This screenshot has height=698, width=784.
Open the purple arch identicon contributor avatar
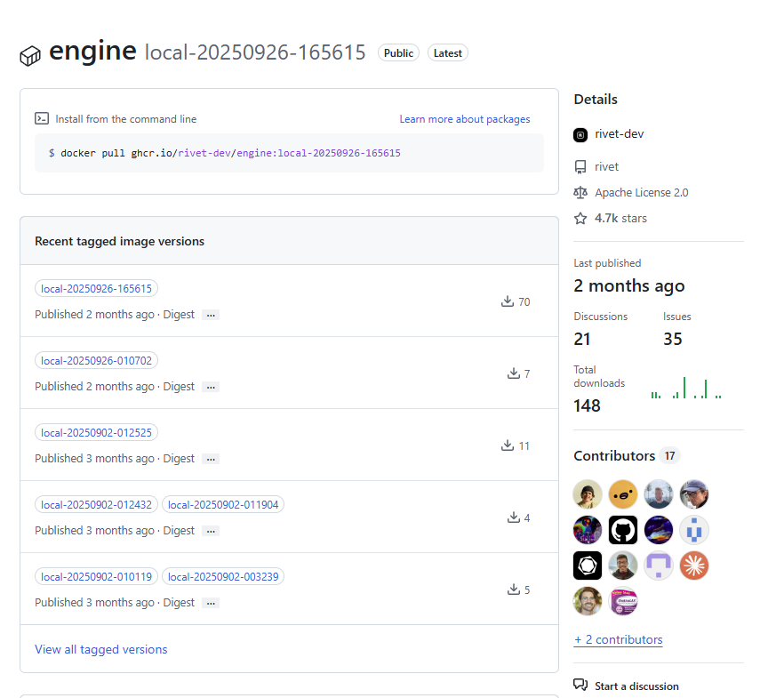point(659,566)
